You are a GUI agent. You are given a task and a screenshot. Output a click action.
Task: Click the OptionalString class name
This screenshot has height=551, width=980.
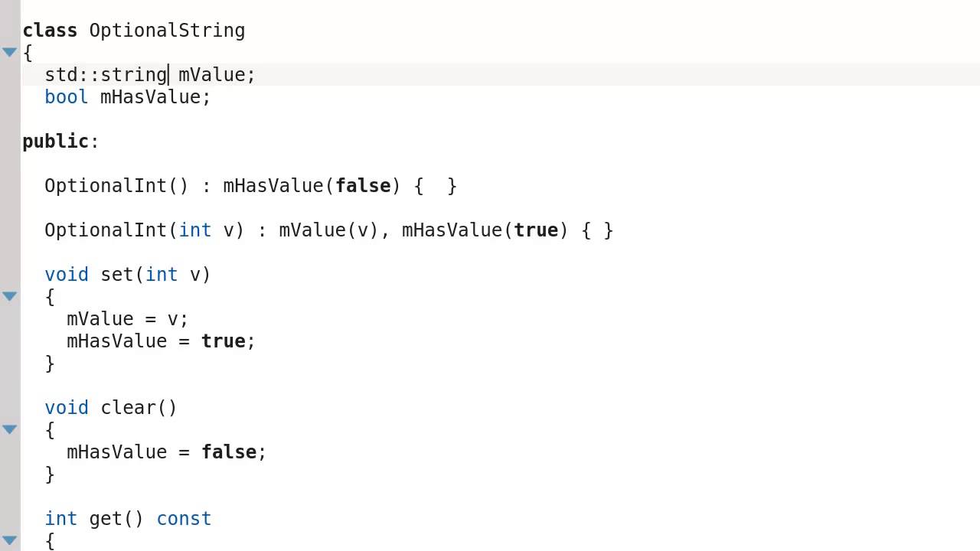point(167,31)
